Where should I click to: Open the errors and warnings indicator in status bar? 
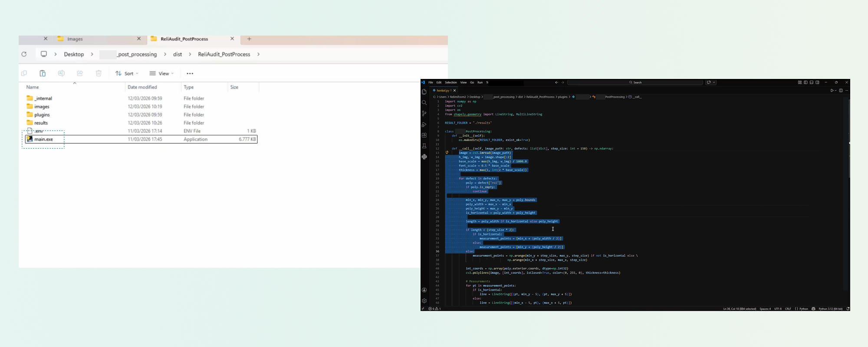point(435,309)
